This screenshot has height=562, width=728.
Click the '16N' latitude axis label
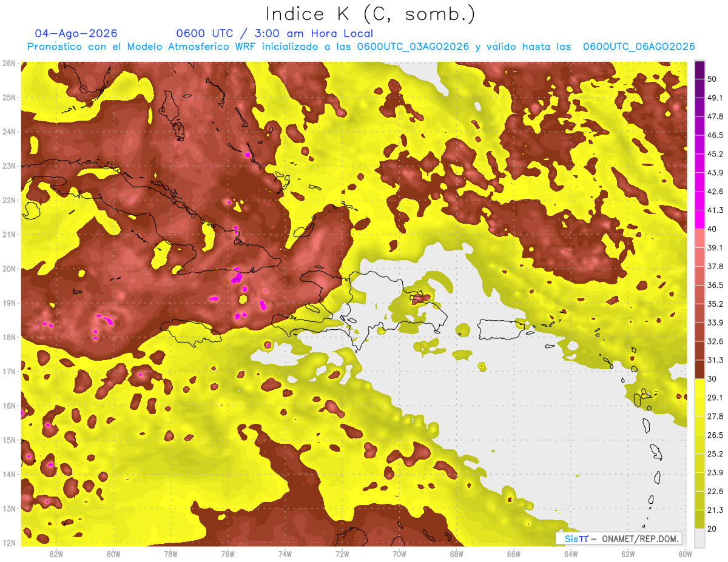[9, 406]
